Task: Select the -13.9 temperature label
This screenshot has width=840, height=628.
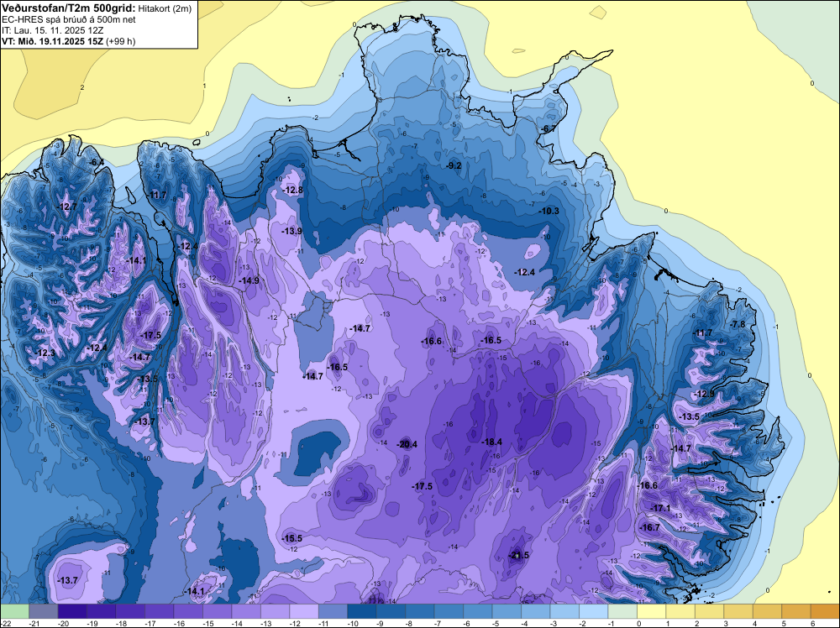Action: pyautogui.click(x=292, y=231)
